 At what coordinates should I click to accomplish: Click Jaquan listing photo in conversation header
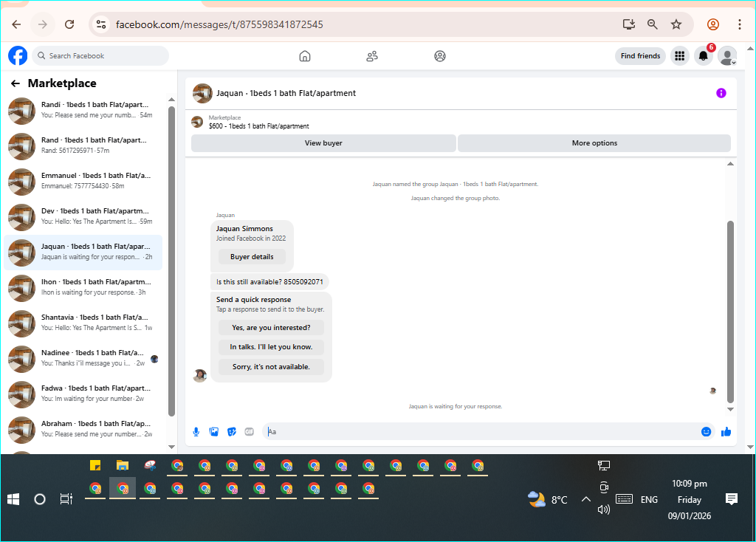[202, 93]
